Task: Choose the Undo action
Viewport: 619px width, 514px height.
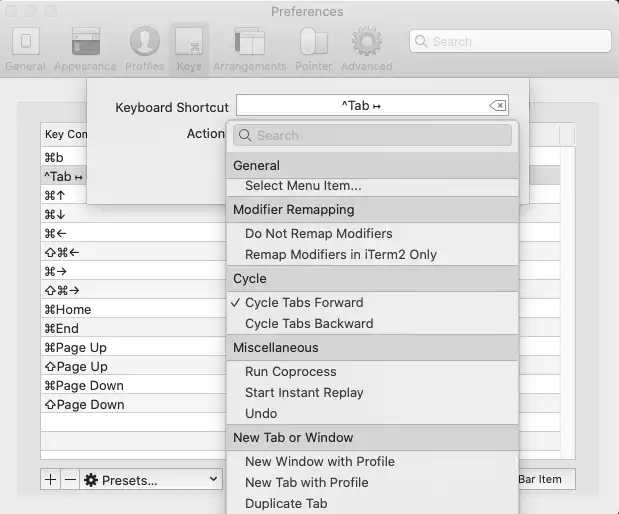Action: pyautogui.click(x=372, y=414)
